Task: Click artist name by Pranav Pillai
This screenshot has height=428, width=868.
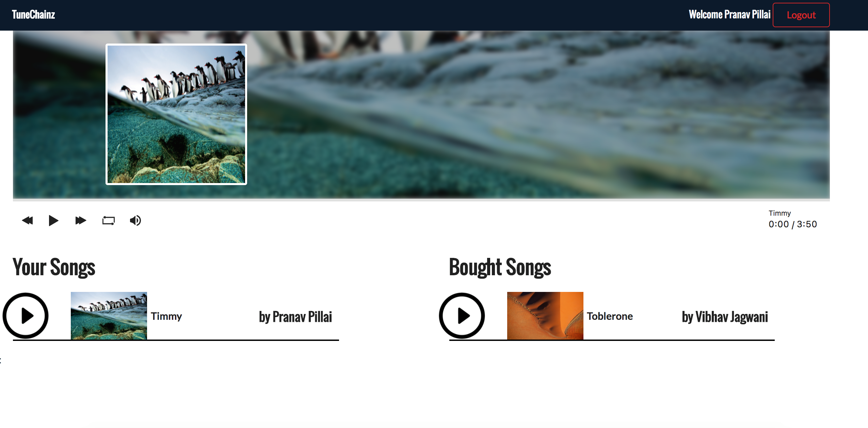Action: [295, 317]
